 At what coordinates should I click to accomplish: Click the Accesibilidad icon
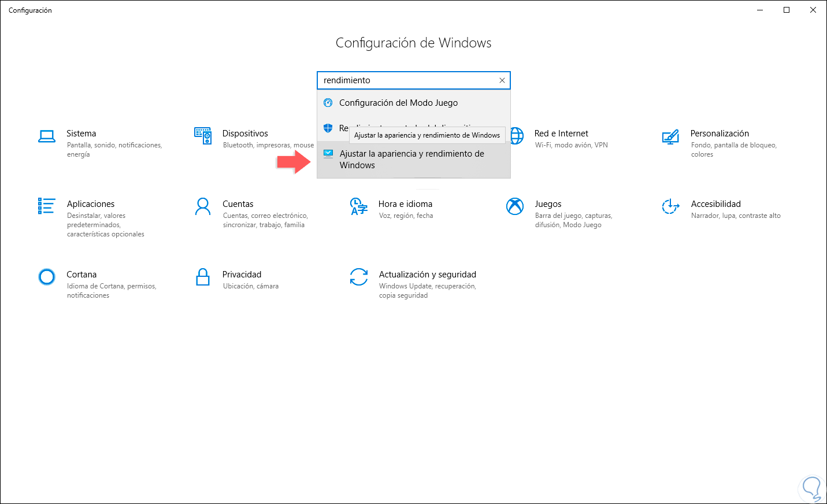point(670,206)
